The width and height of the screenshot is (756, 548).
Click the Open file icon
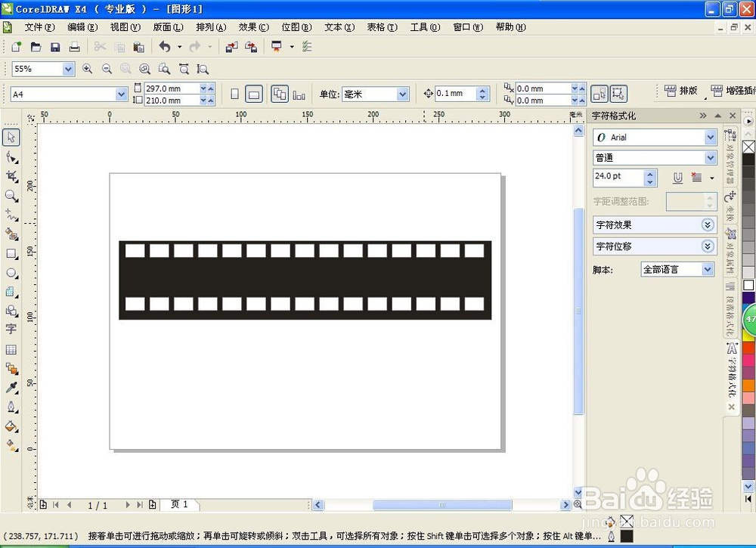[36, 47]
